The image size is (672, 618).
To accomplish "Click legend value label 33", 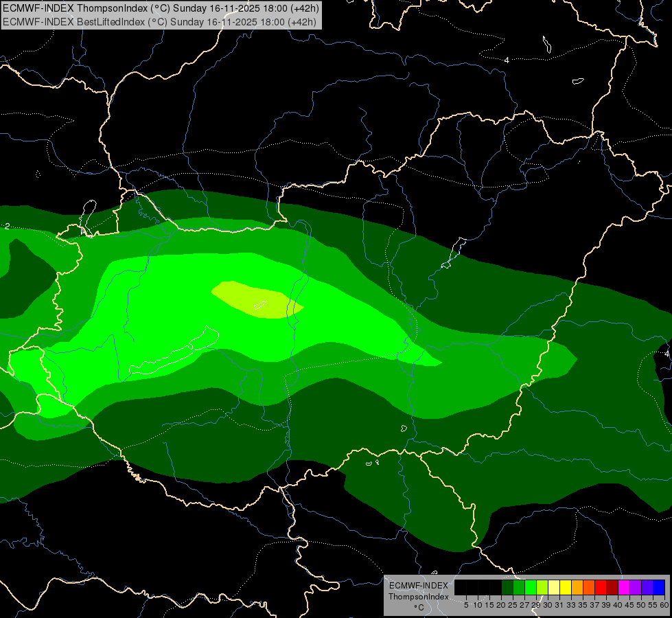I will pyautogui.click(x=571, y=605).
